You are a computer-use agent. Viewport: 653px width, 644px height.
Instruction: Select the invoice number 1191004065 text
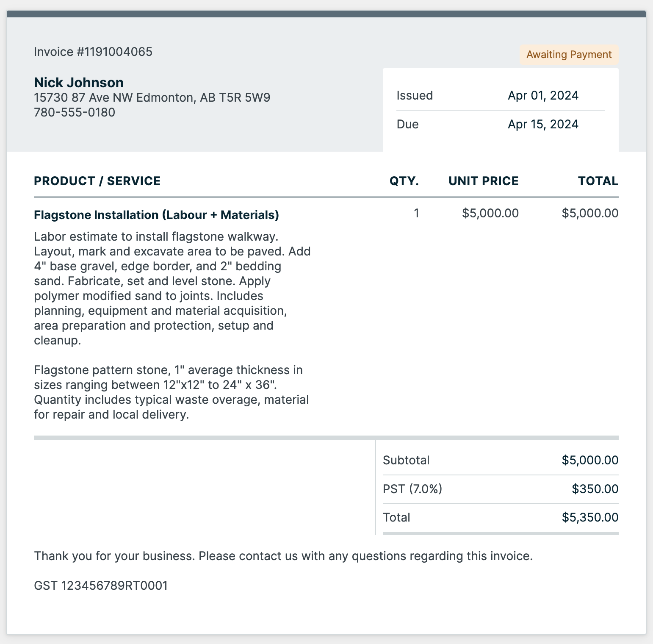(x=93, y=52)
